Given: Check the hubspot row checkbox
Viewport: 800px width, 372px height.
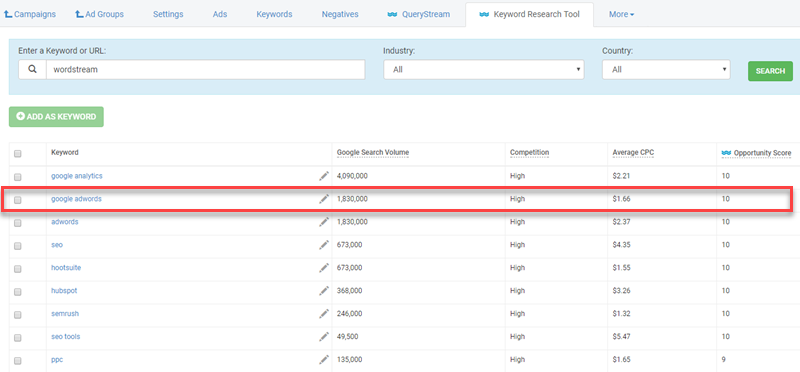Looking at the screenshot, I should (x=18, y=292).
